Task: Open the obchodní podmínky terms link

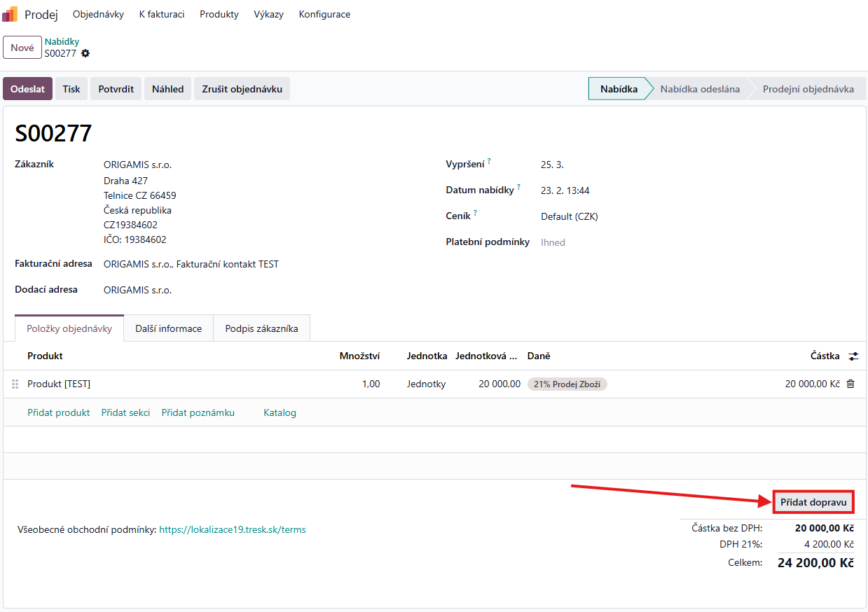Action: (232, 529)
